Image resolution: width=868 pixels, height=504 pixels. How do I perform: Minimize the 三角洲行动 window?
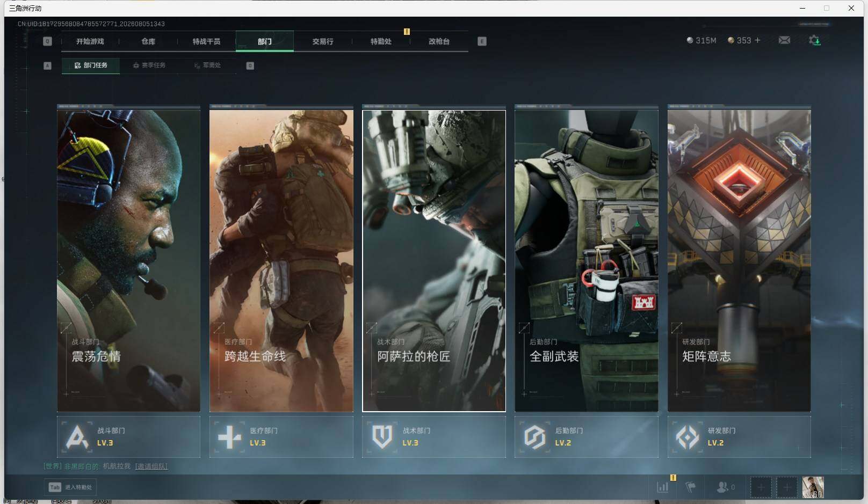(x=802, y=8)
